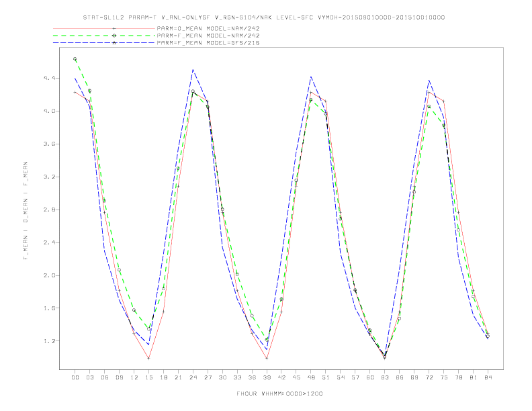Click the y-axis tick label 2.8
Image resolution: width=532 pixels, height=411 pixels.
click(49, 210)
